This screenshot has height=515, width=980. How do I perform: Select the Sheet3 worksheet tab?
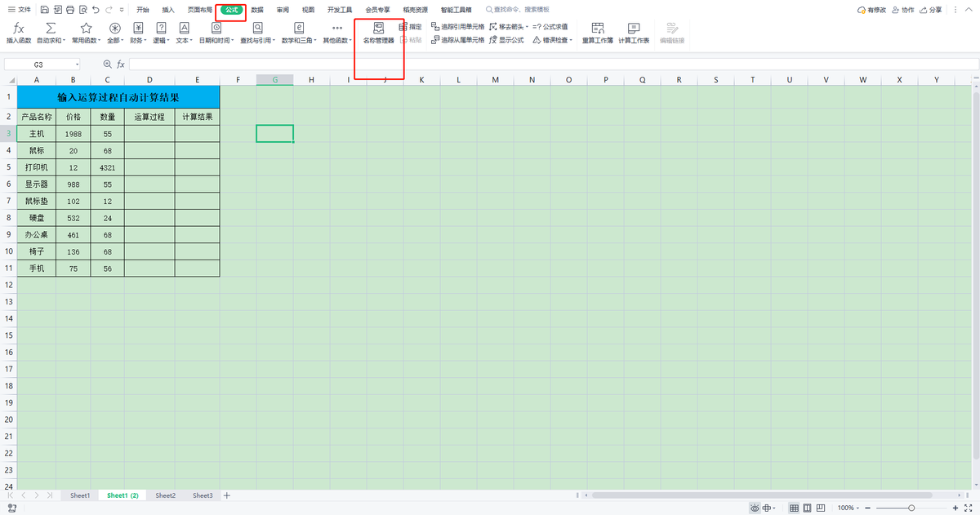coord(203,495)
